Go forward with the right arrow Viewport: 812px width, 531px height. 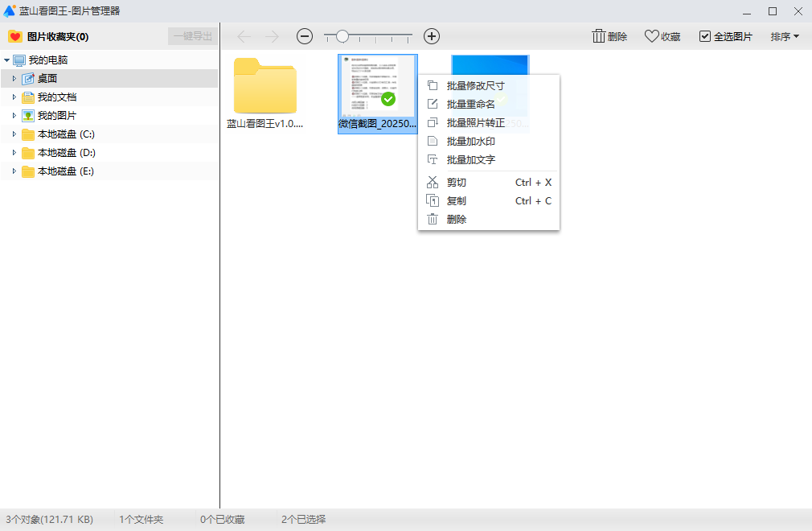(272, 36)
